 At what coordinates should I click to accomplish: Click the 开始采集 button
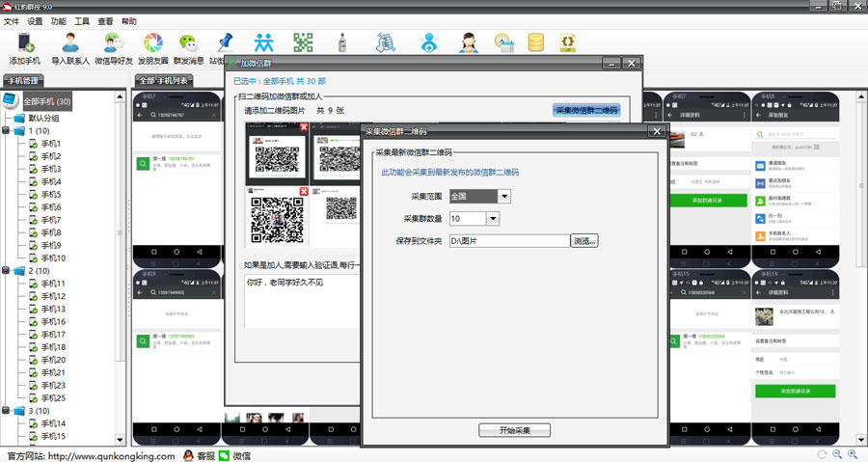(x=514, y=430)
